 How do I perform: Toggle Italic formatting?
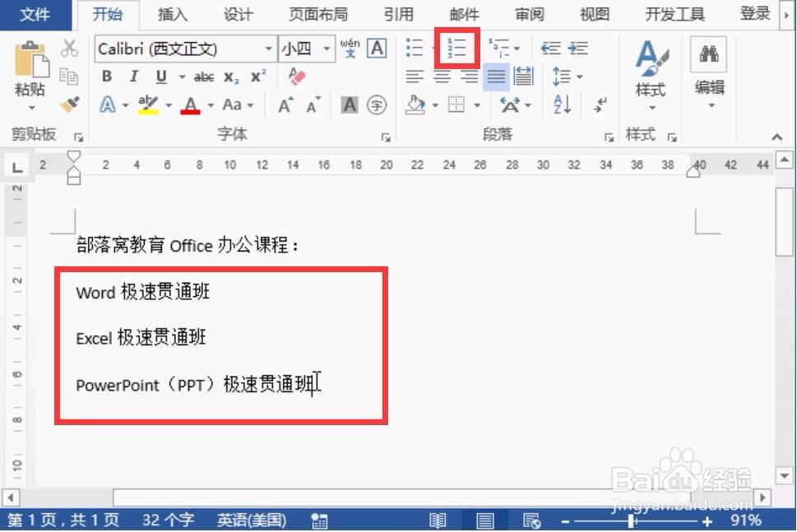[x=134, y=76]
